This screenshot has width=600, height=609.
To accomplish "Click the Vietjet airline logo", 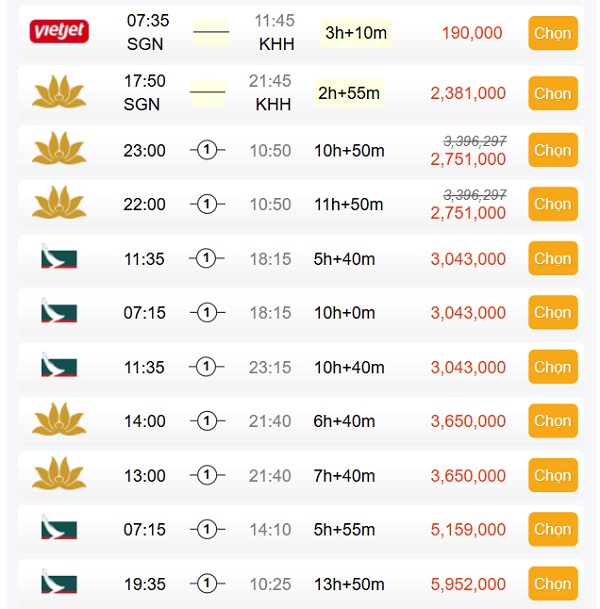I will point(59,32).
